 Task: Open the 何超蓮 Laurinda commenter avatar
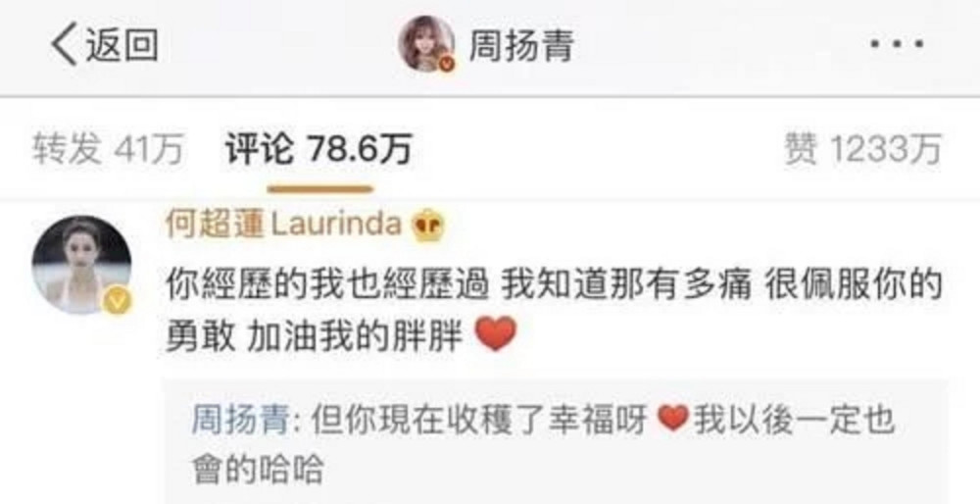(x=82, y=265)
